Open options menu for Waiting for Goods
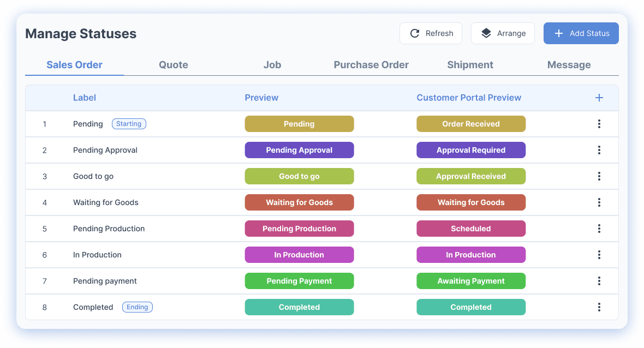Viewport: 644px width, 348px height. point(599,202)
